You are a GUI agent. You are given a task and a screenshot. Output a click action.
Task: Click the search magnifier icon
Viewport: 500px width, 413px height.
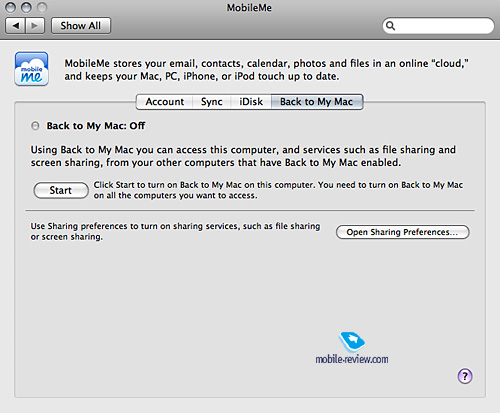(x=390, y=26)
